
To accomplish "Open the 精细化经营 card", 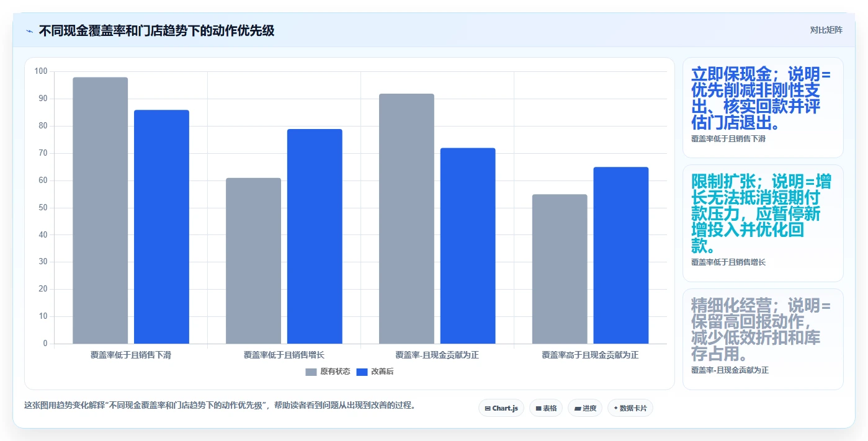I will pos(763,339).
